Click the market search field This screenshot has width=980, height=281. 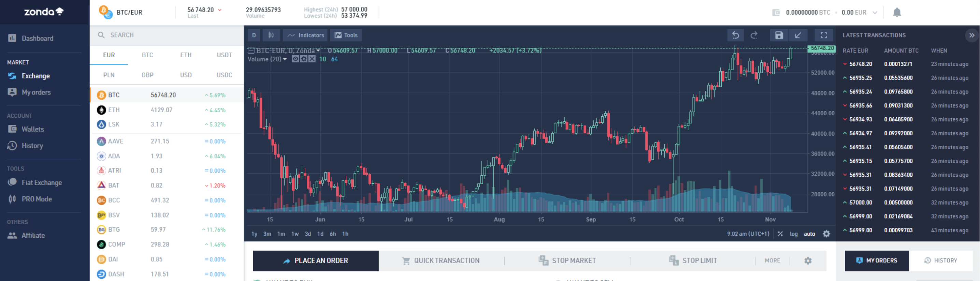(167, 35)
